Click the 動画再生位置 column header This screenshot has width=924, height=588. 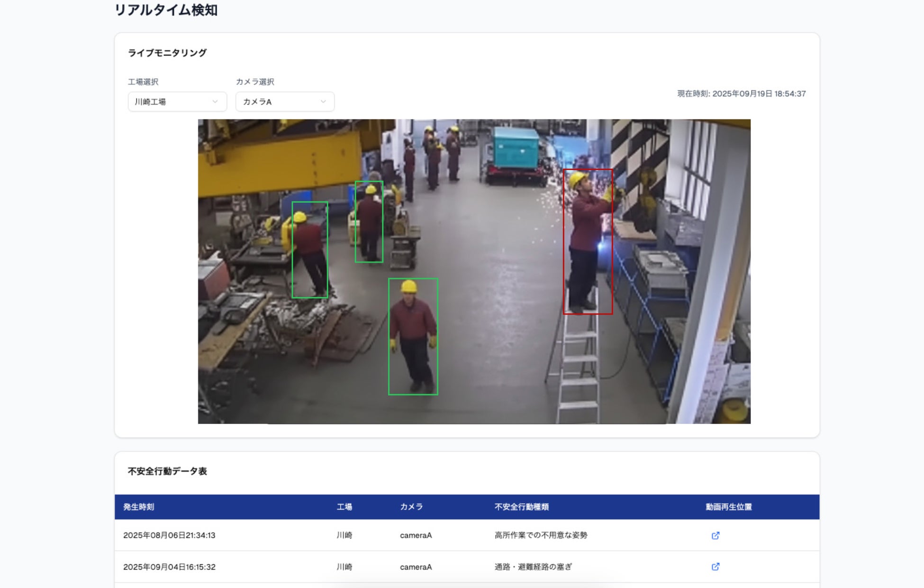pos(728,507)
